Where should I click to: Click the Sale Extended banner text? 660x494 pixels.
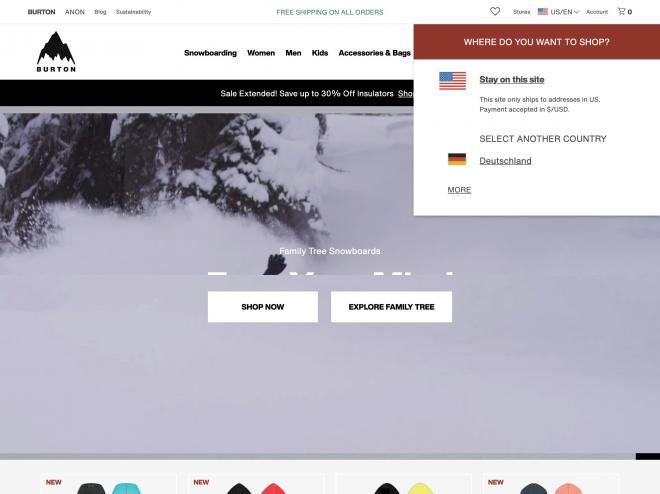(x=307, y=93)
